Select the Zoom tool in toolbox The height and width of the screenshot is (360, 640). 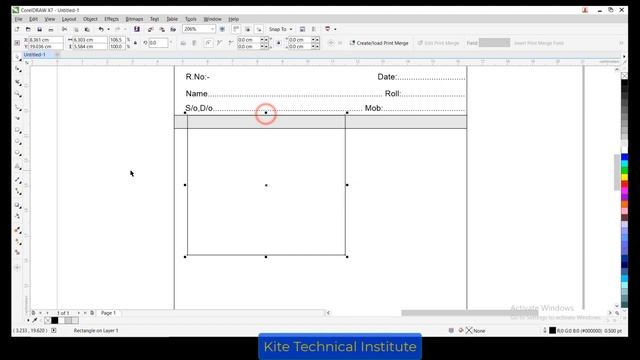pos(18,94)
